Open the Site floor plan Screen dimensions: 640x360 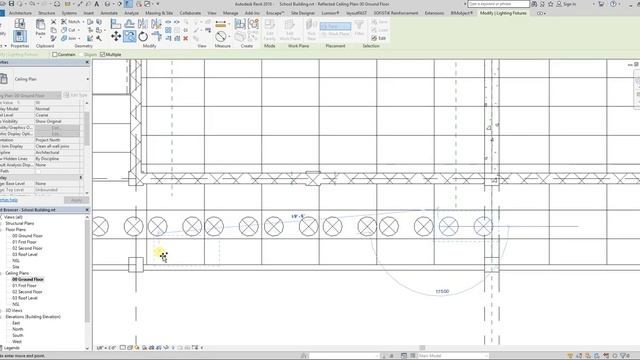[x=16, y=267]
